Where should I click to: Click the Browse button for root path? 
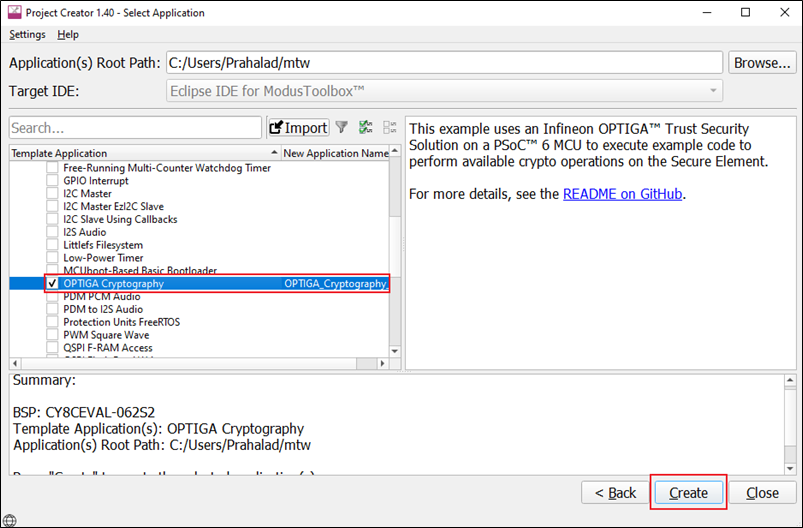coord(762,63)
